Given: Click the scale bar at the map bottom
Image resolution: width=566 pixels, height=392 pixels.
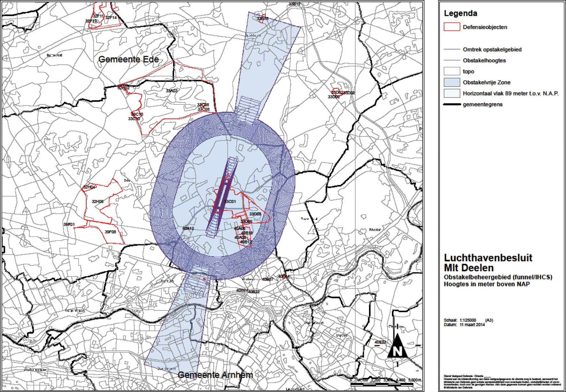Looking at the screenshot, I should point(382,385).
